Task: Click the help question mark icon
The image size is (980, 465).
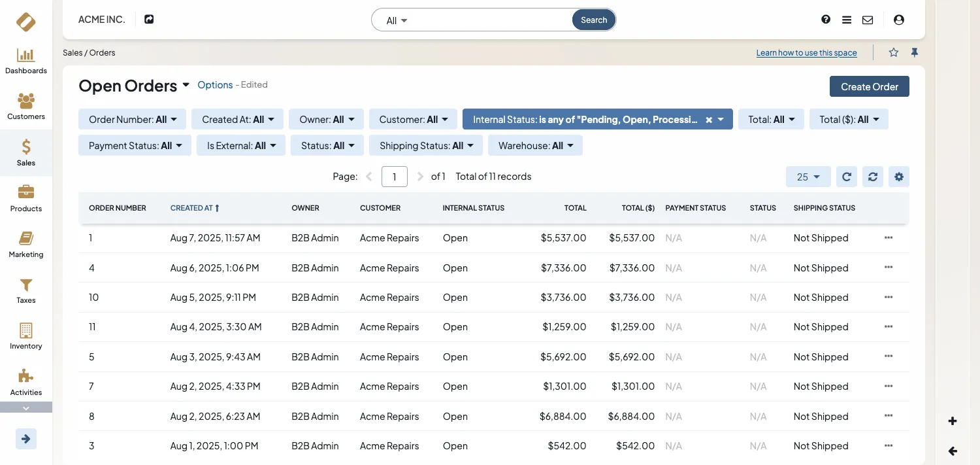Action: coord(826,20)
